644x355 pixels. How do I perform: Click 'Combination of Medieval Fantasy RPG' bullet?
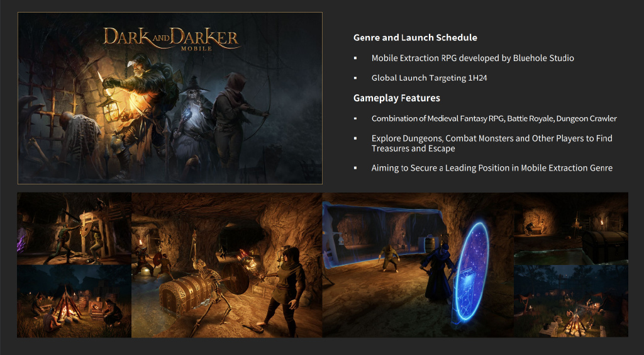pyautogui.click(x=494, y=118)
